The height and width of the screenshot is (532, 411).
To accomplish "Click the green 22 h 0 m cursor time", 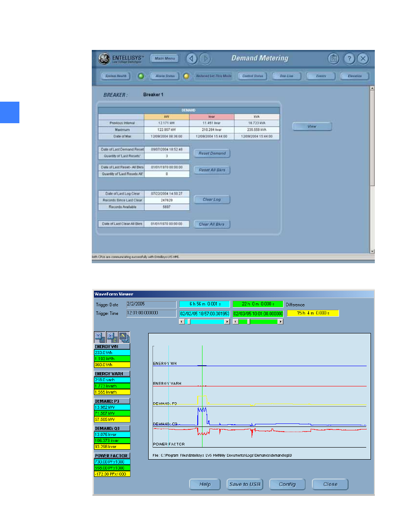I will [x=258, y=304].
